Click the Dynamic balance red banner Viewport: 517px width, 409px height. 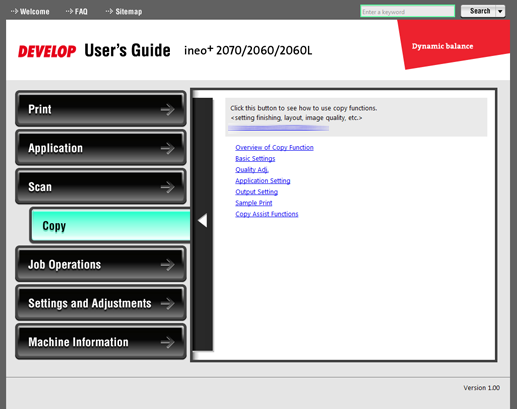(454, 44)
